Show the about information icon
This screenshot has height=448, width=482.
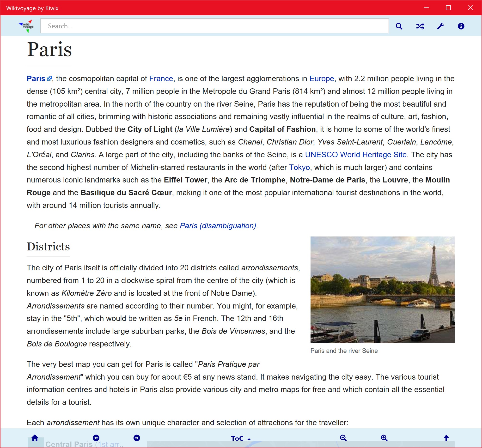point(461,26)
